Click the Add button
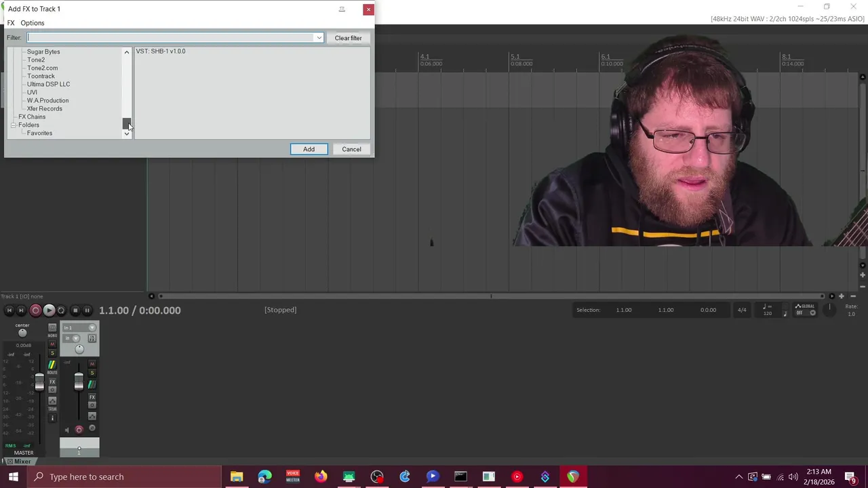Screen dimensions: 868x488 pyautogui.click(x=309, y=149)
